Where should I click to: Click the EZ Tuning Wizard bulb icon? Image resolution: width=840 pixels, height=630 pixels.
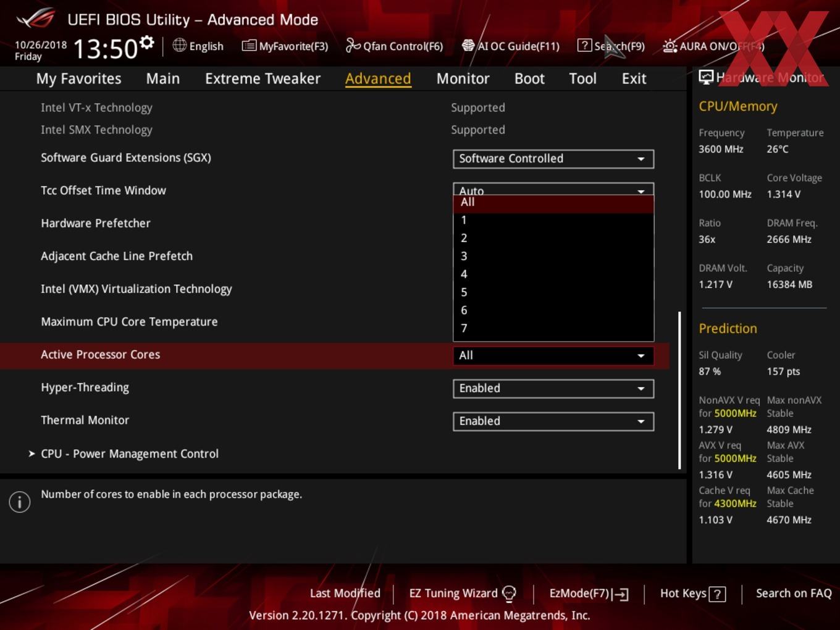coord(509,594)
